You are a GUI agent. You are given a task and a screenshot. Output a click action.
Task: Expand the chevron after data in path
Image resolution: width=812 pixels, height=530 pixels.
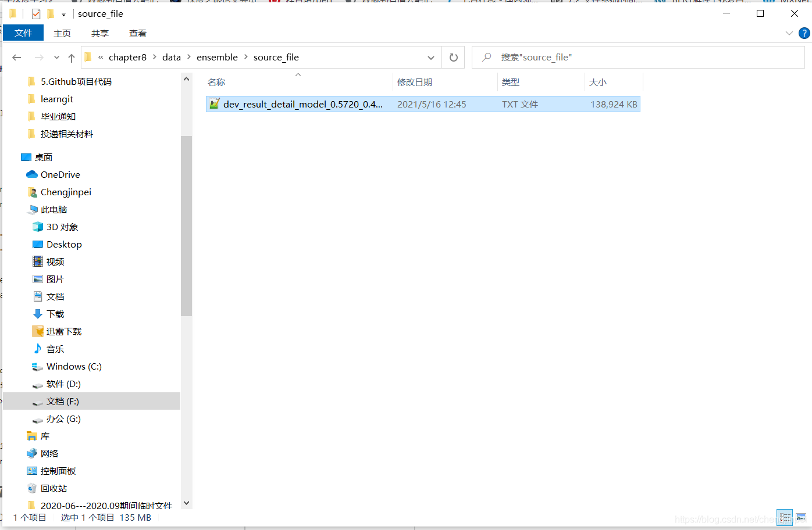click(189, 57)
